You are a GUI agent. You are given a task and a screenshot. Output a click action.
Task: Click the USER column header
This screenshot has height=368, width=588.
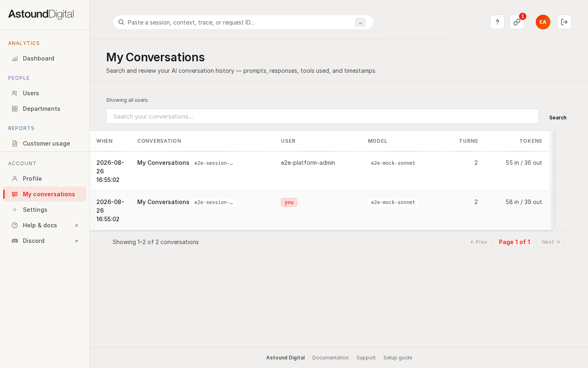click(288, 141)
